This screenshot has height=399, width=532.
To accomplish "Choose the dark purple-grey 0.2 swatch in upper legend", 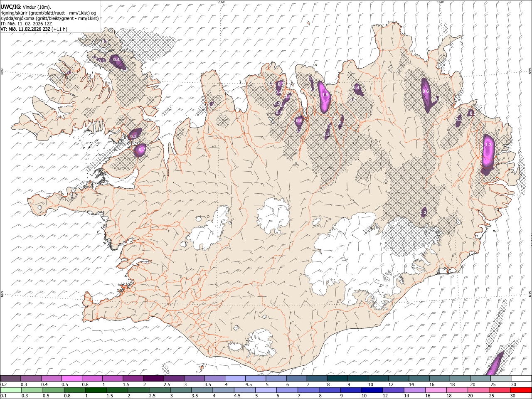I will tap(10, 379).
